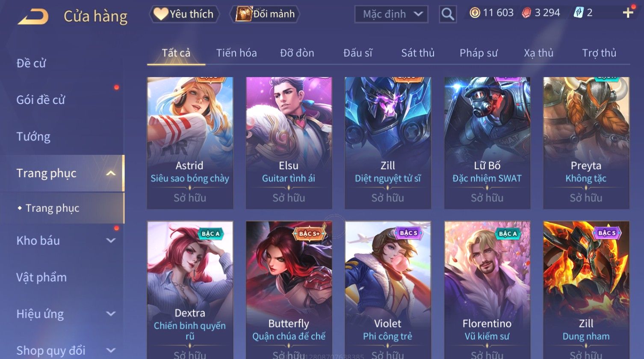Select Lữ Bố Đặc nhiệm SWAT skin
The image size is (644, 359).
487,143
